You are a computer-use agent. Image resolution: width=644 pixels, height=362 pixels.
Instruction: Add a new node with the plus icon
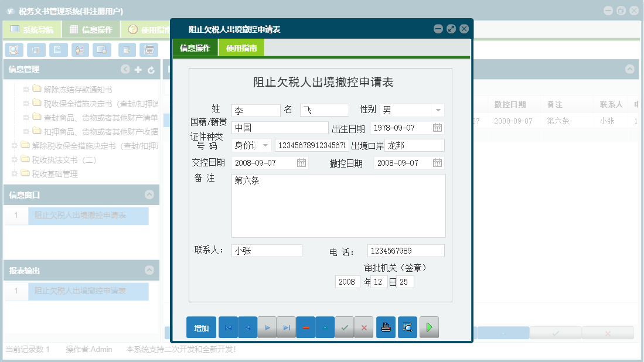coord(137,70)
